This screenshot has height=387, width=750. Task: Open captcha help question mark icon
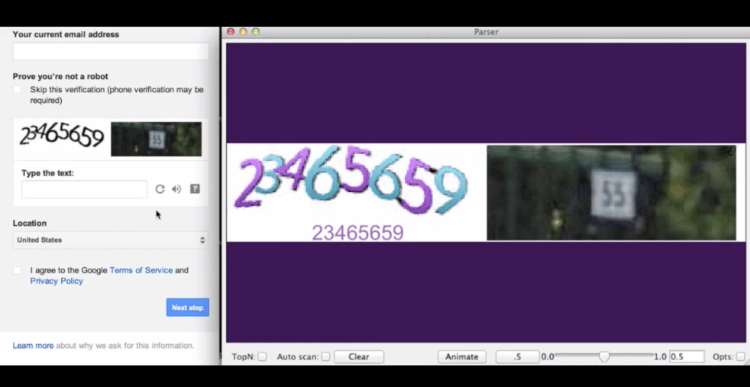point(195,189)
